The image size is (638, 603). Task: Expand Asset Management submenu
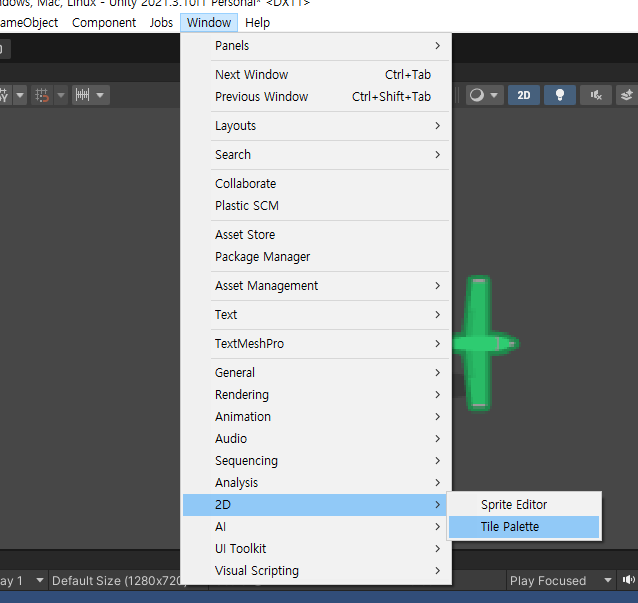pyautogui.click(x=317, y=286)
